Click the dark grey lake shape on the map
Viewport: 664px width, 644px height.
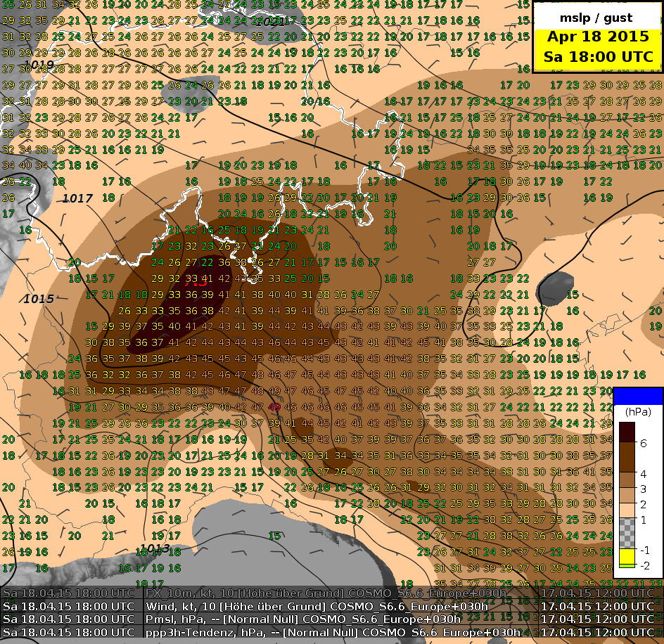click(555, 289)
